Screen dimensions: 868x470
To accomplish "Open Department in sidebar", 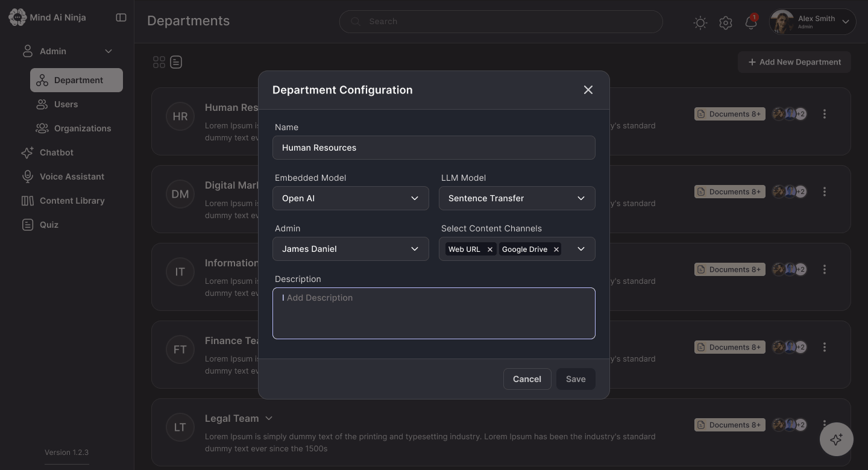I will point(77,80).
